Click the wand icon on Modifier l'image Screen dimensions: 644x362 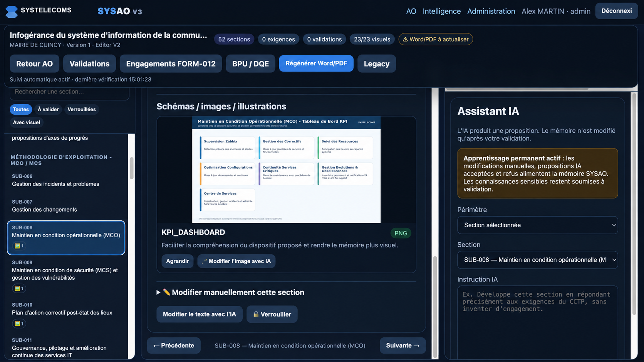click(205, 261)
